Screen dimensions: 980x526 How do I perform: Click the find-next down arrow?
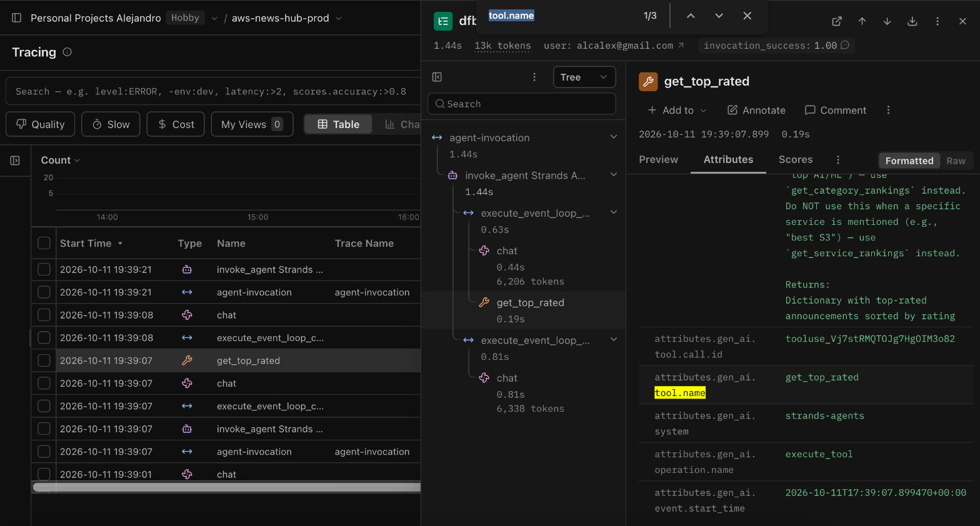coord(719,16)
